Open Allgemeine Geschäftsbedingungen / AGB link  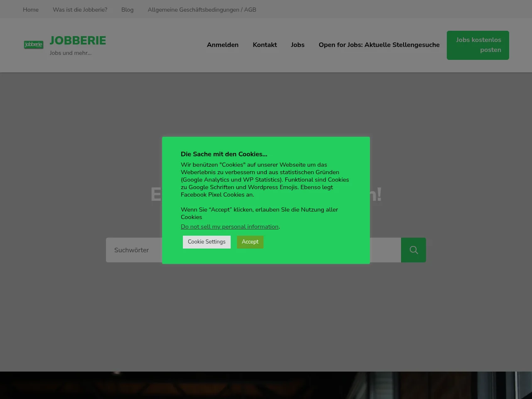click(202, 10)
